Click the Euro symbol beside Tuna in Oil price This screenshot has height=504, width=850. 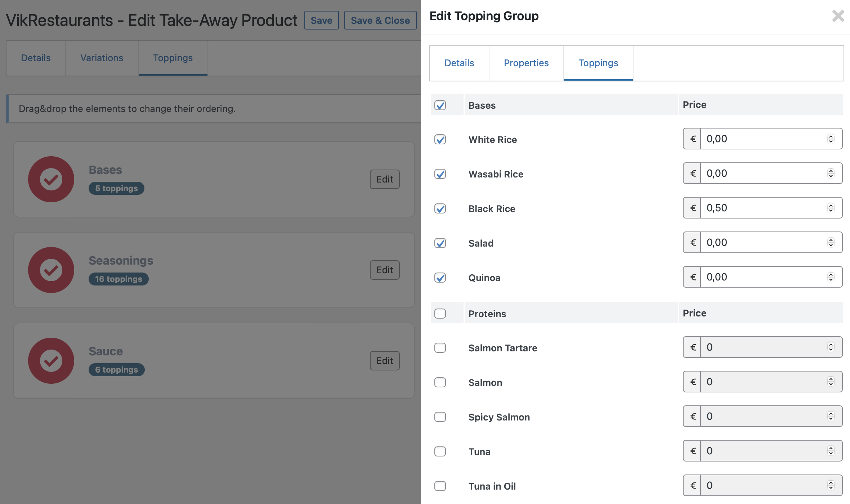click(x=692, y=485)
